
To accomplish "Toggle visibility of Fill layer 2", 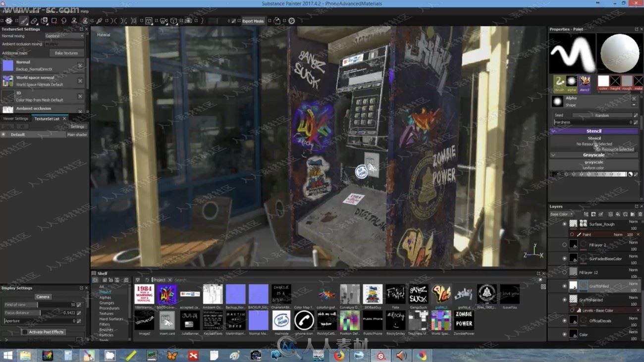I will 564,245.
